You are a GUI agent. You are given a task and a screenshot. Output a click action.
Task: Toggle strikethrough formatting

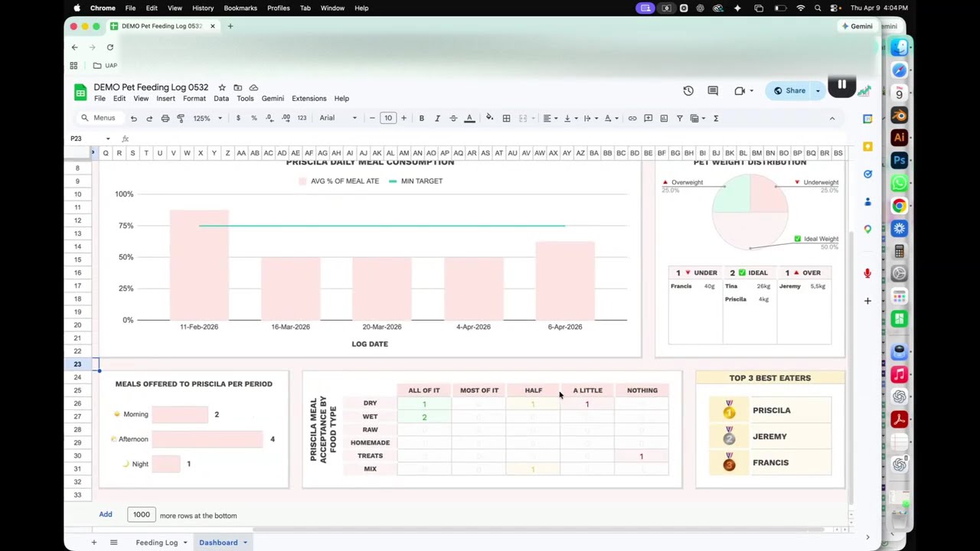pos(453,119)
